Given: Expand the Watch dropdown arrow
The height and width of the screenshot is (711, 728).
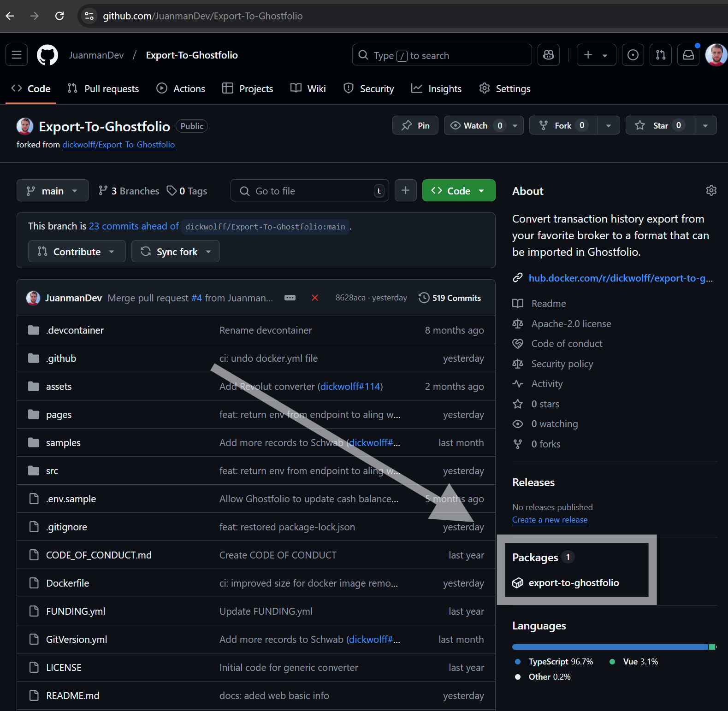Looking at the screenshot, I should click(515, 125).
